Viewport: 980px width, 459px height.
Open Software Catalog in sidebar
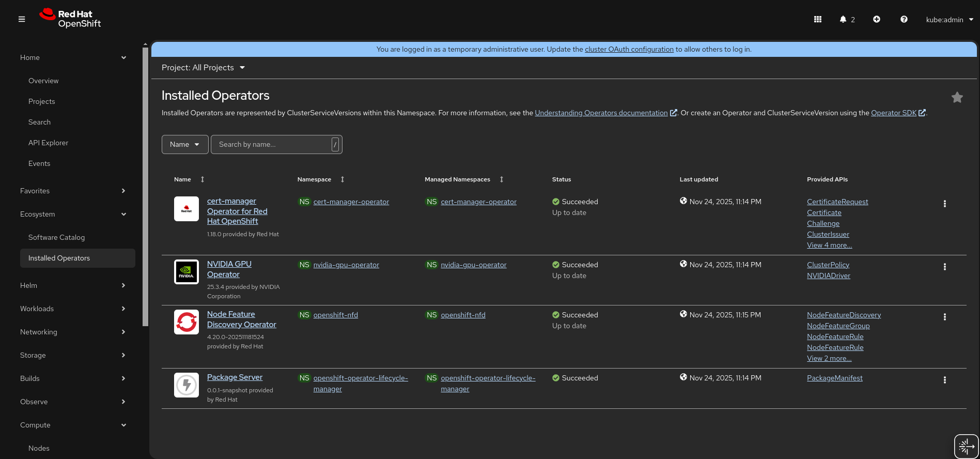click(x=56, y=237)
